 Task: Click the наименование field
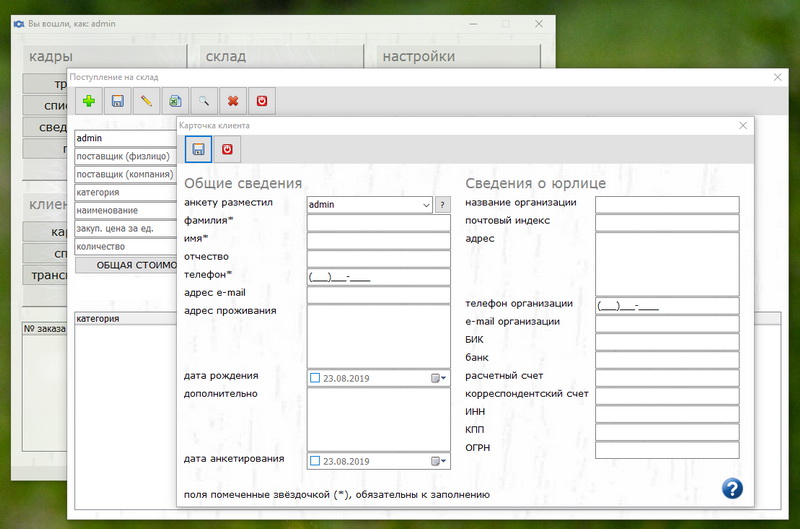click(x=126, y=210)
